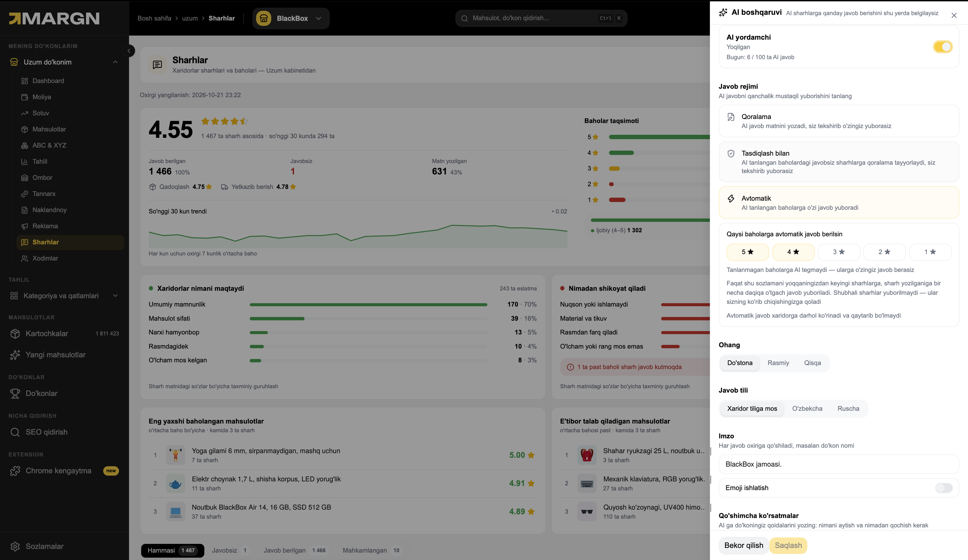Select Rasmiy tone option

778,363
